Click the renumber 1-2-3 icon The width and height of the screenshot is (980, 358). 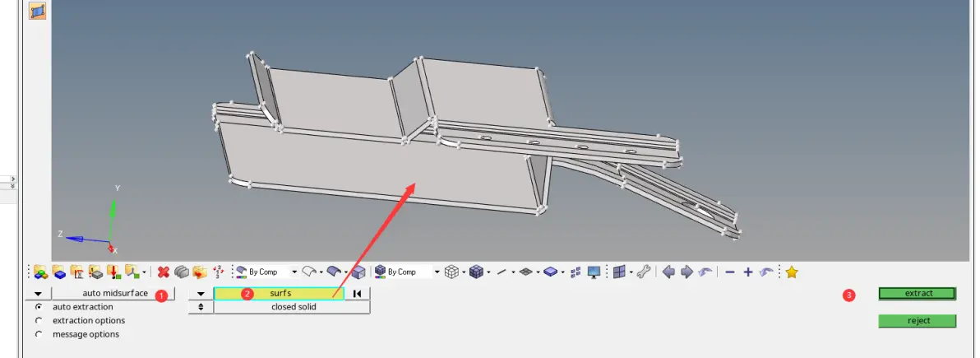(x=218, y=272)
